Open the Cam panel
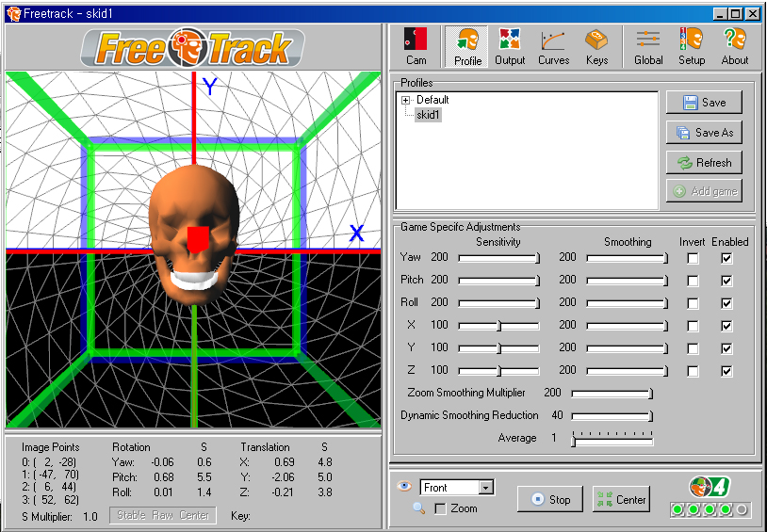The image size is (767, 532). 416,46
